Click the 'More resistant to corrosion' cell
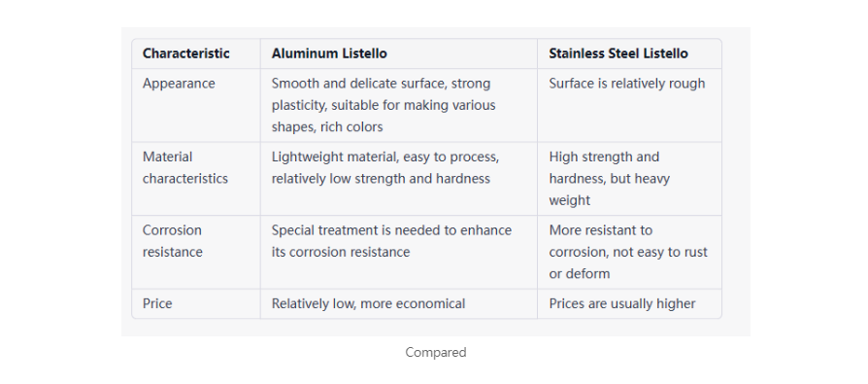Screen dimensions: 868x384 629,252
